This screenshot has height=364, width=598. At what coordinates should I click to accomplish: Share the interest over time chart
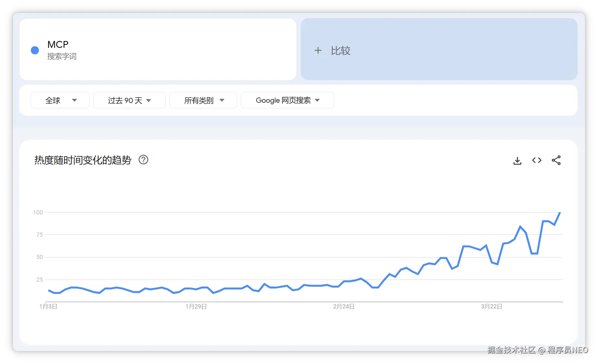tap(556, 161)
